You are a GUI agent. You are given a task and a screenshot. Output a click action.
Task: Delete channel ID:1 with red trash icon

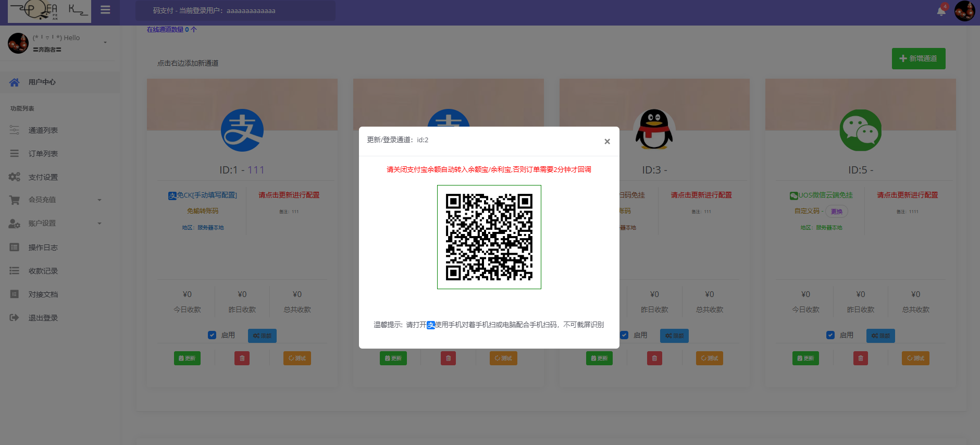242,359
